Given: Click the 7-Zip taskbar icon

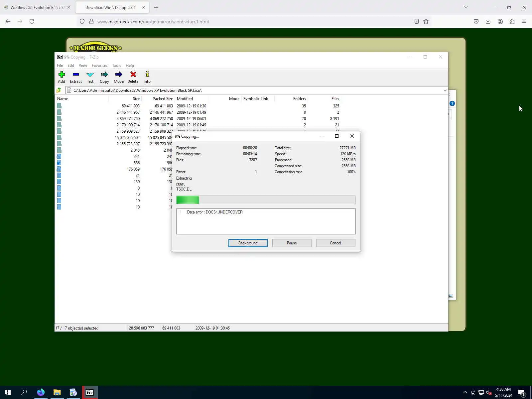Looking at the screenshot, I should tap(90, 392).
